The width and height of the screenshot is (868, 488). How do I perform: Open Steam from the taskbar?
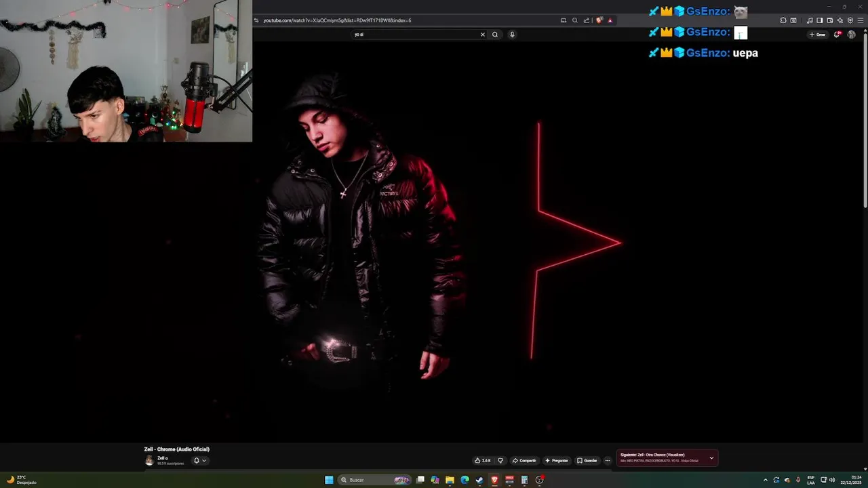(479, 480)
